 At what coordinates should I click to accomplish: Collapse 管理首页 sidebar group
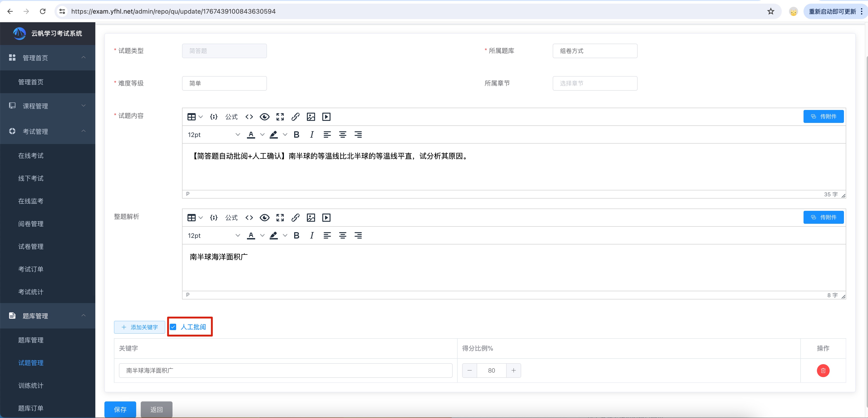point(47,58)
